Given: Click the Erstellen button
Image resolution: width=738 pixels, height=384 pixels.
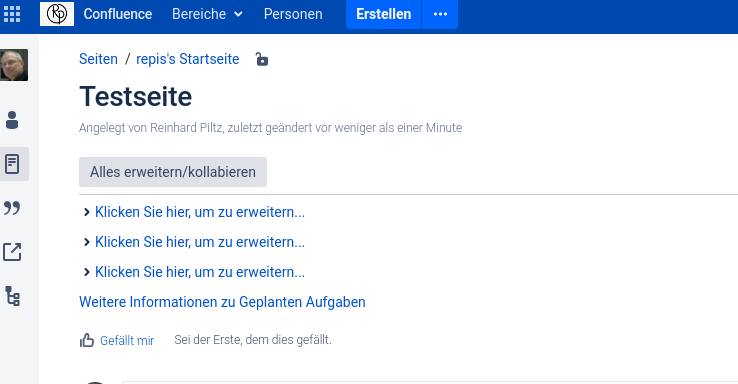Looking at the screenshot, I should pos(384,14).
